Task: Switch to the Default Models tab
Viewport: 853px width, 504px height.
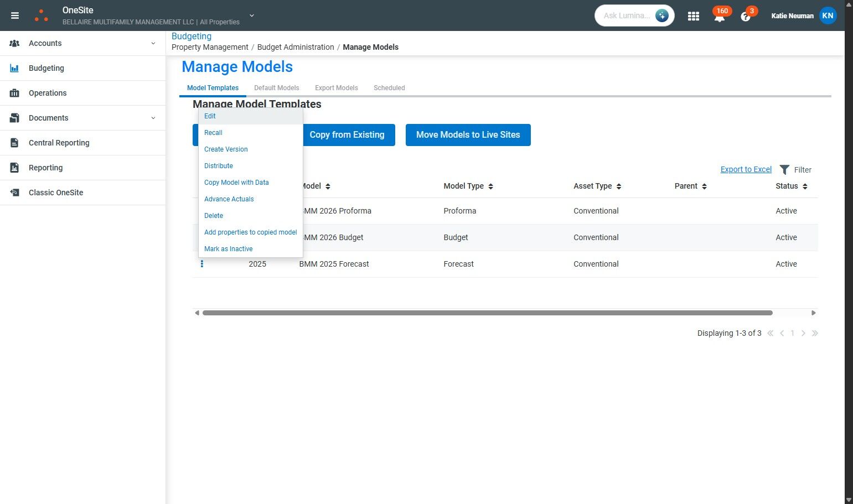Action: (276, 88)
